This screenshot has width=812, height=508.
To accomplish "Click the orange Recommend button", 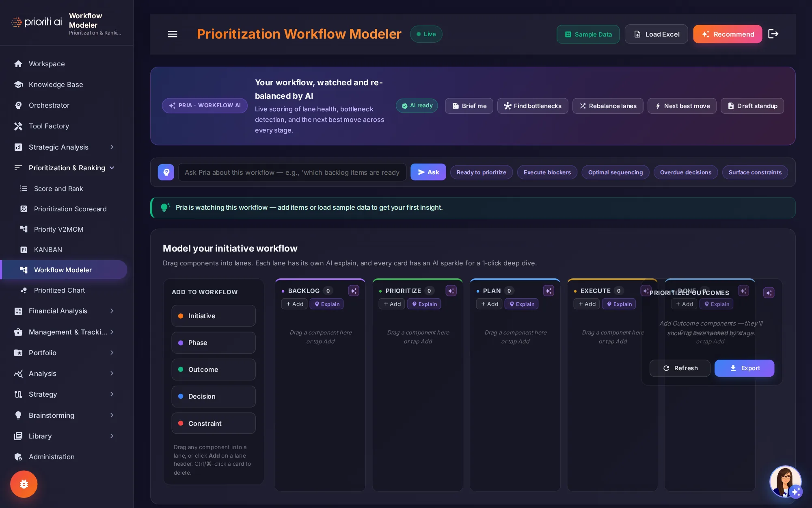I will click(728, 34).
